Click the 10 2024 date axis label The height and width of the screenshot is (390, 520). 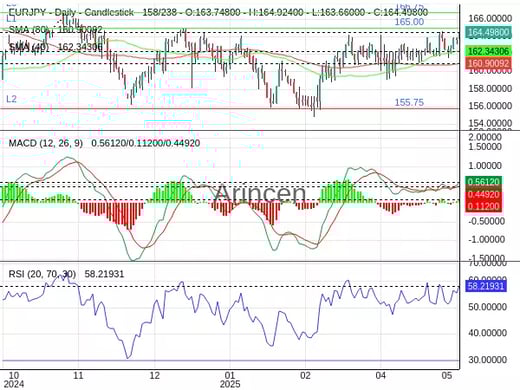tap(13, 380)
